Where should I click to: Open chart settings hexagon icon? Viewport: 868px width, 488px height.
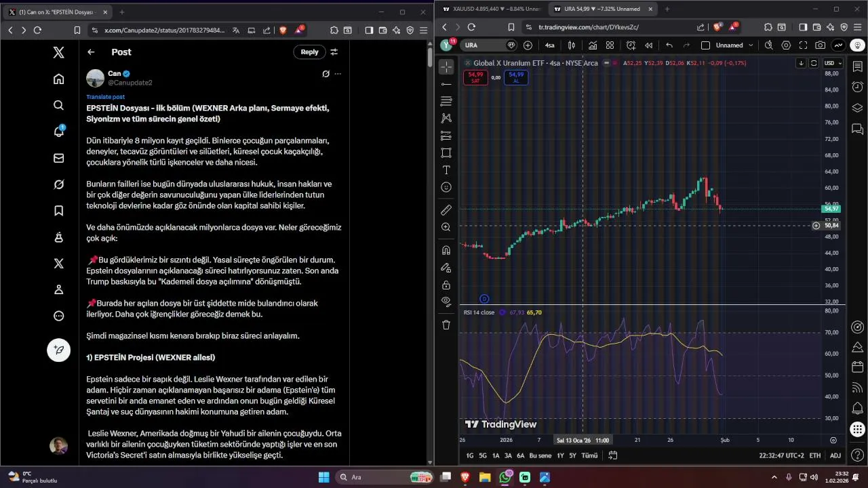(x=786, y=45)
